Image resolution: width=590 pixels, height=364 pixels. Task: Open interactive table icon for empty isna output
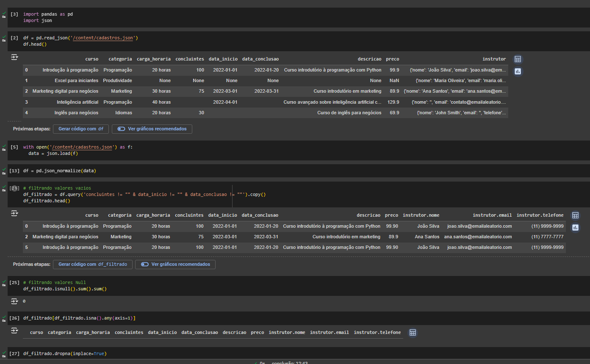[413, 333]
